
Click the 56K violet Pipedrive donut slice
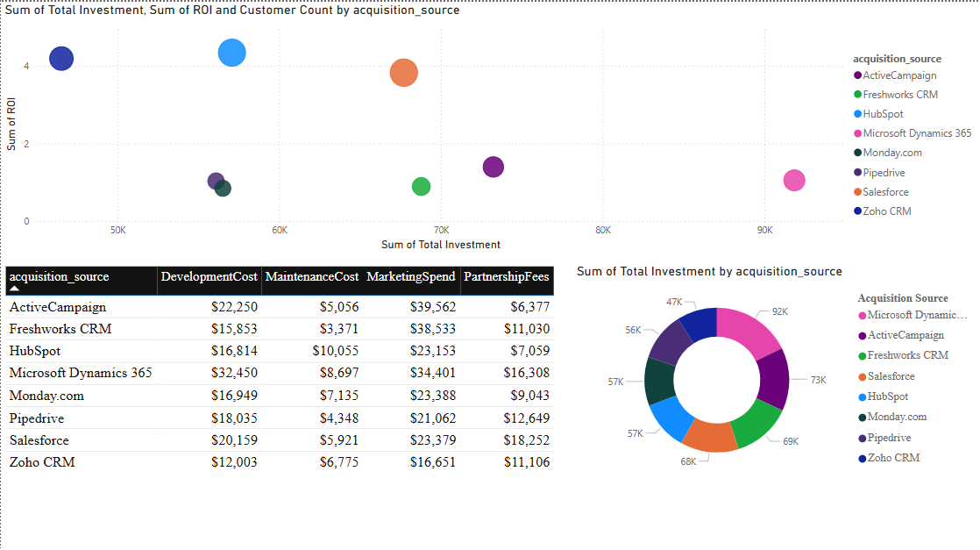(x=671, y=342)
